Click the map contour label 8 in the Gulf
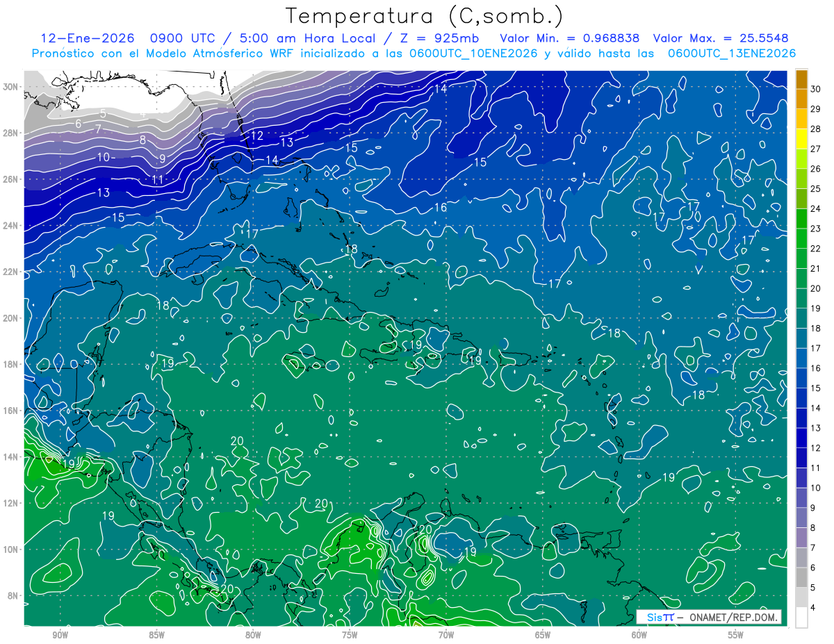 pos(142,139)
